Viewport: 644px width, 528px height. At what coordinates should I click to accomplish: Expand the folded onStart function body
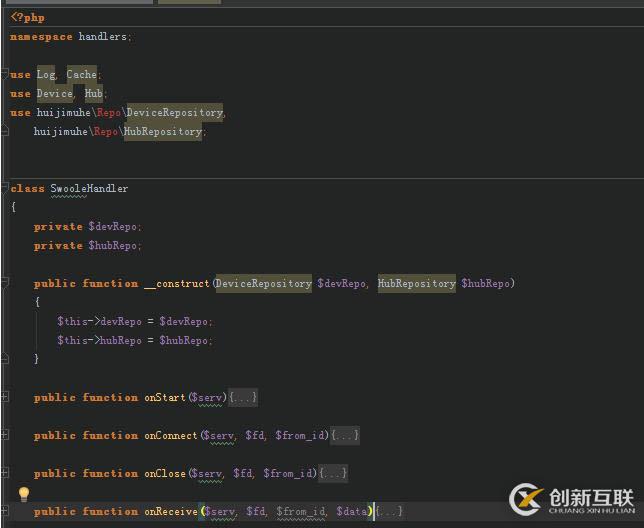pos(243,398)
